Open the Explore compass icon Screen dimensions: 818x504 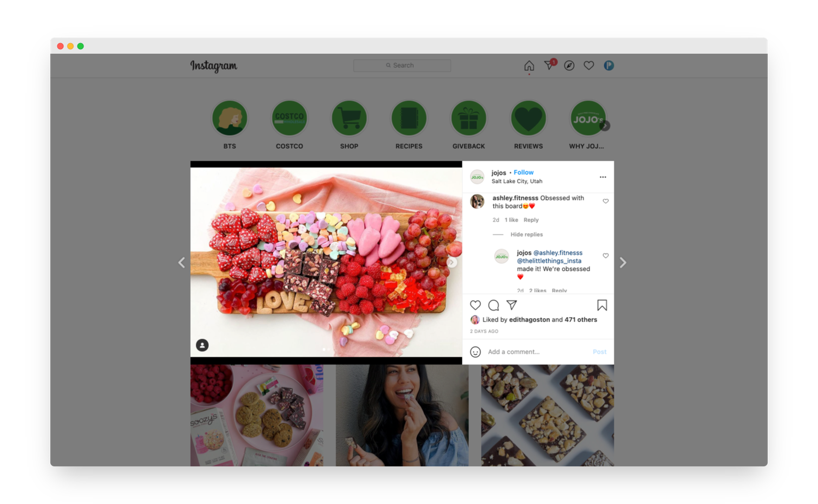coord(569,66)
